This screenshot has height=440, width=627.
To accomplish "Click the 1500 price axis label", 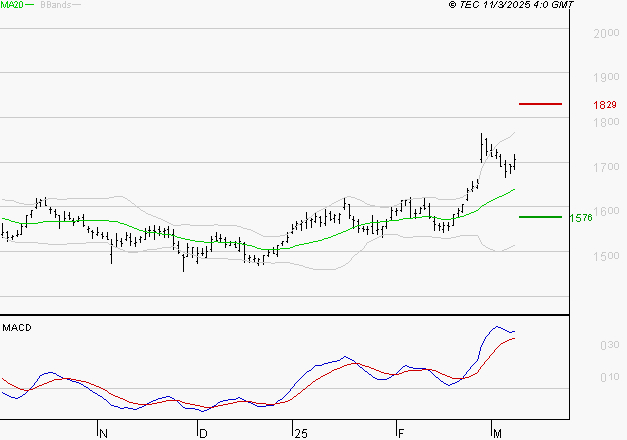I will [x=606, y=256].
